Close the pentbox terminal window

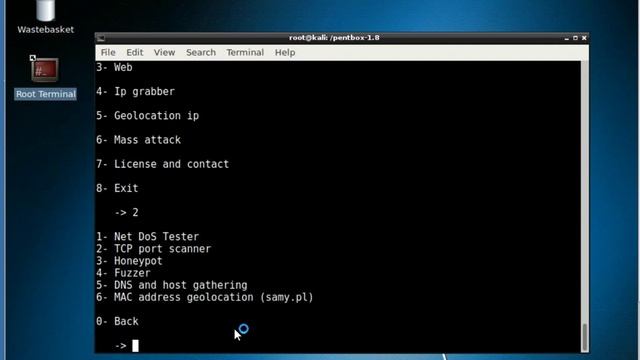pos(584,38)
